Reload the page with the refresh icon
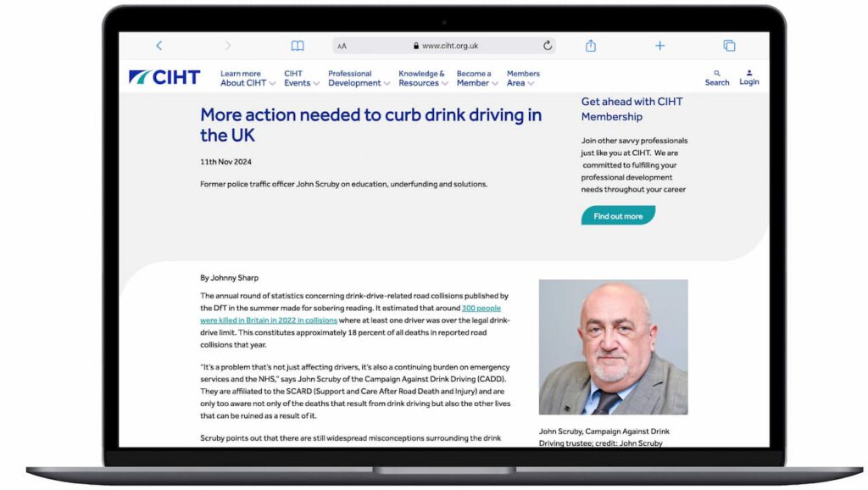The width and height of the screenshot is (868, 490). (548, 46)
